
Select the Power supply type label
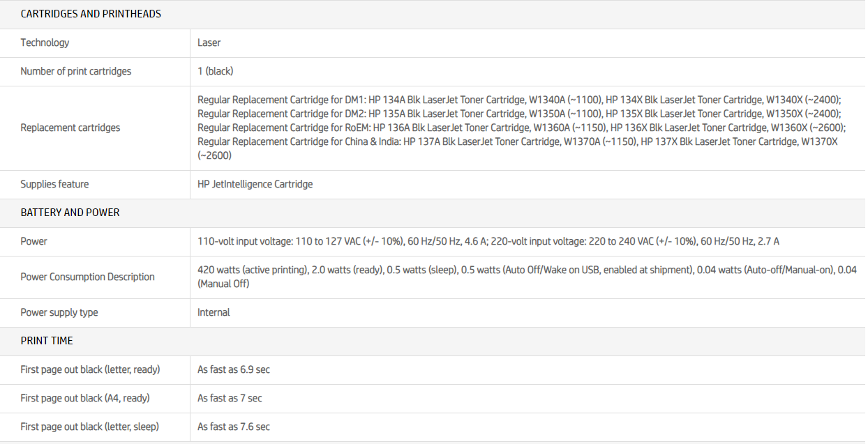pyautogui.click(x=59, y=312)
